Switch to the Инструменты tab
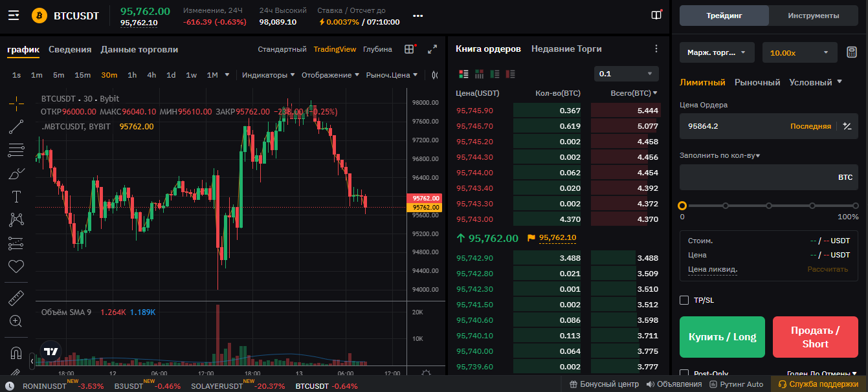The image size is (868, 392). (x=814, y=16)
